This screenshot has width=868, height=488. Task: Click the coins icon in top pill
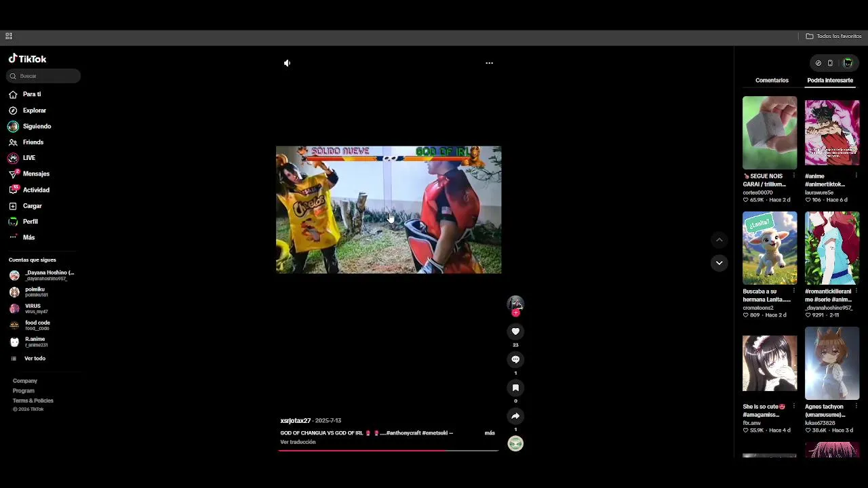click(x=818, y=63)
